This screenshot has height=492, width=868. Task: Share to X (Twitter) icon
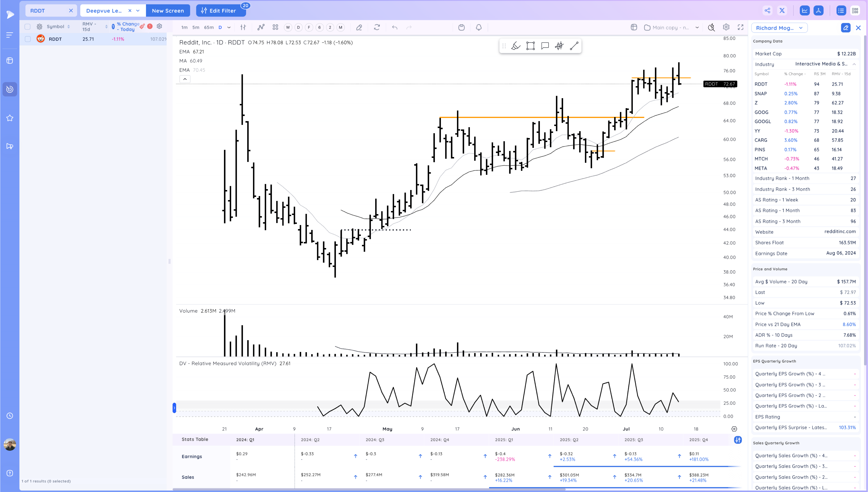(782, 10)
